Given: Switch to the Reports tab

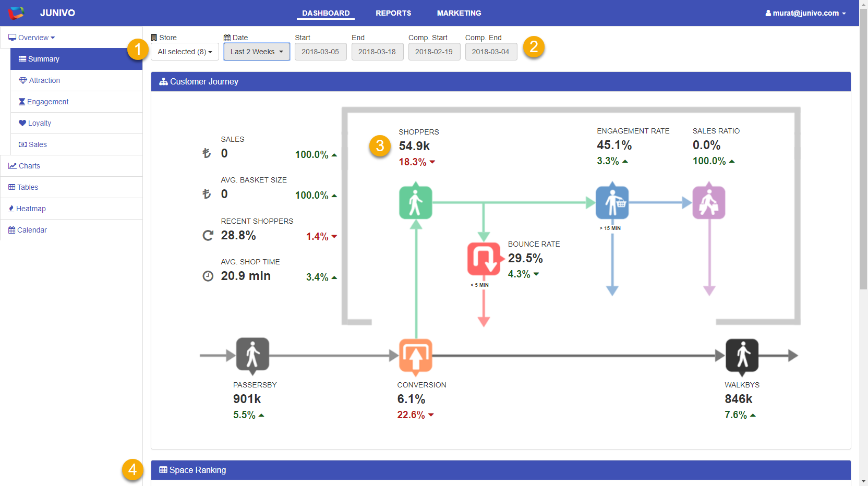Looking at the screenshot, I should point(393,13).
